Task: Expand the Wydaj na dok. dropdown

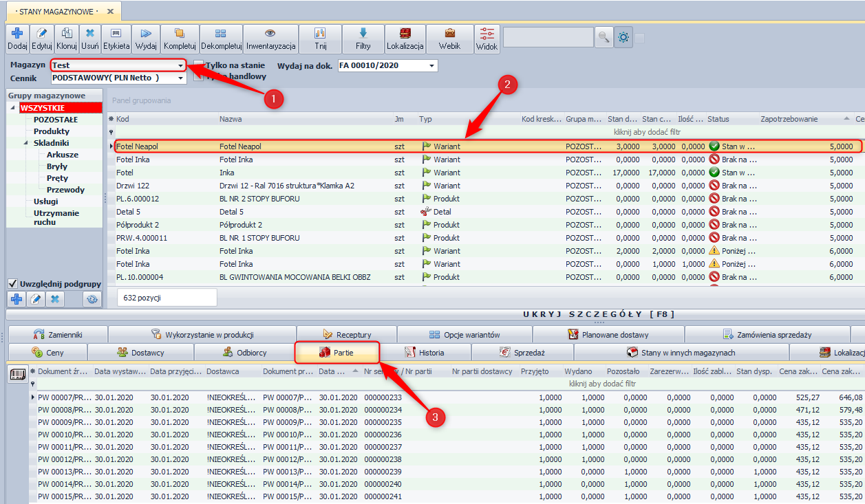Action: [431, 66]
